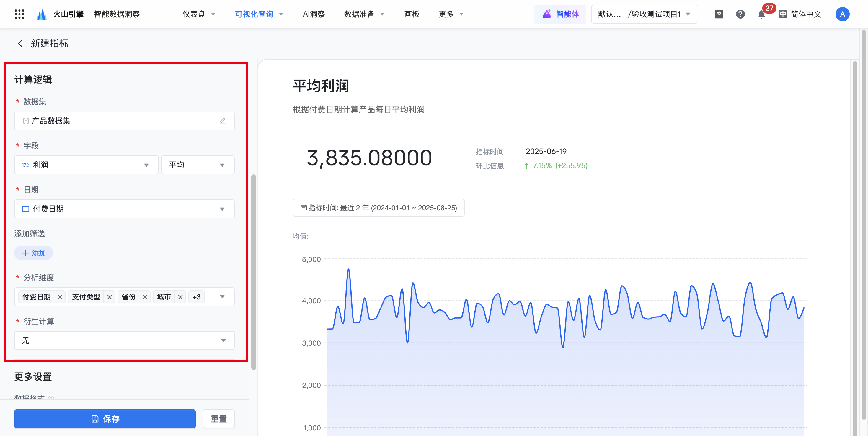Click the edit pencil icon for 产品数据集
This screenshot has width=868, height=436.
click(x=223, y=121)
